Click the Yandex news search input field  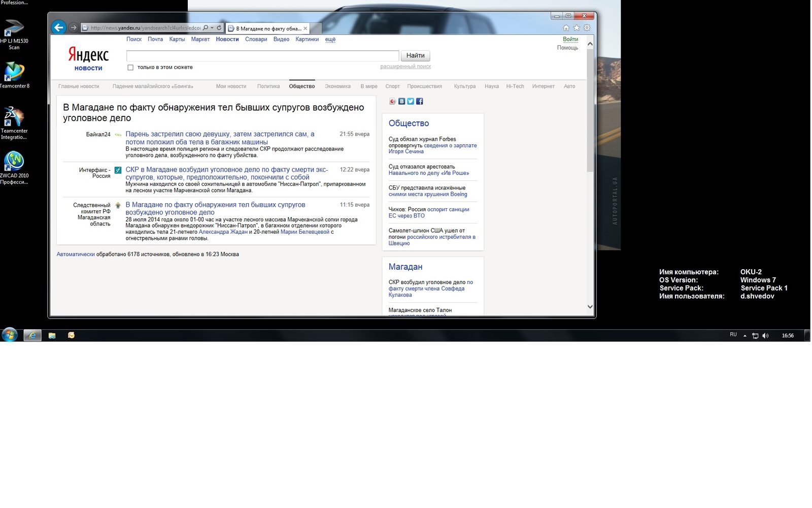pyautogui.click(x=263, y=55)
